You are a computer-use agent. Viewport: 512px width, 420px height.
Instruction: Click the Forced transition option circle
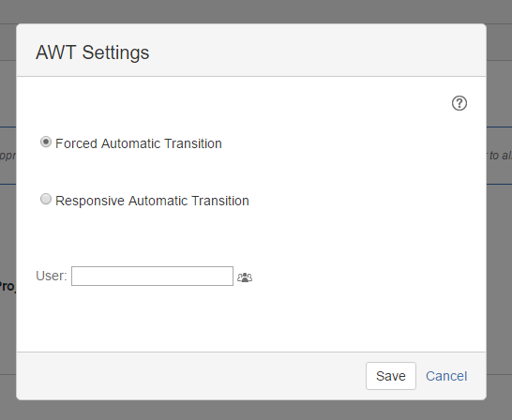(46, 142)
